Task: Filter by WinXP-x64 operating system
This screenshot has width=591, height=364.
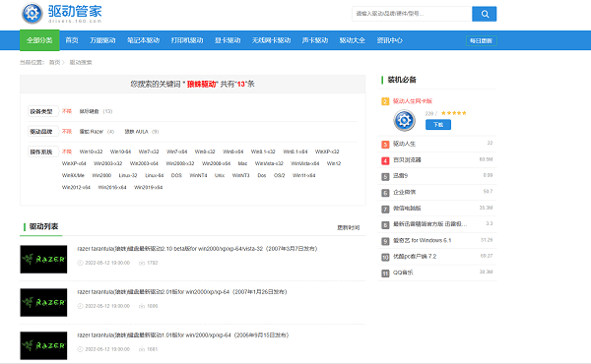Action: point(74,163)
